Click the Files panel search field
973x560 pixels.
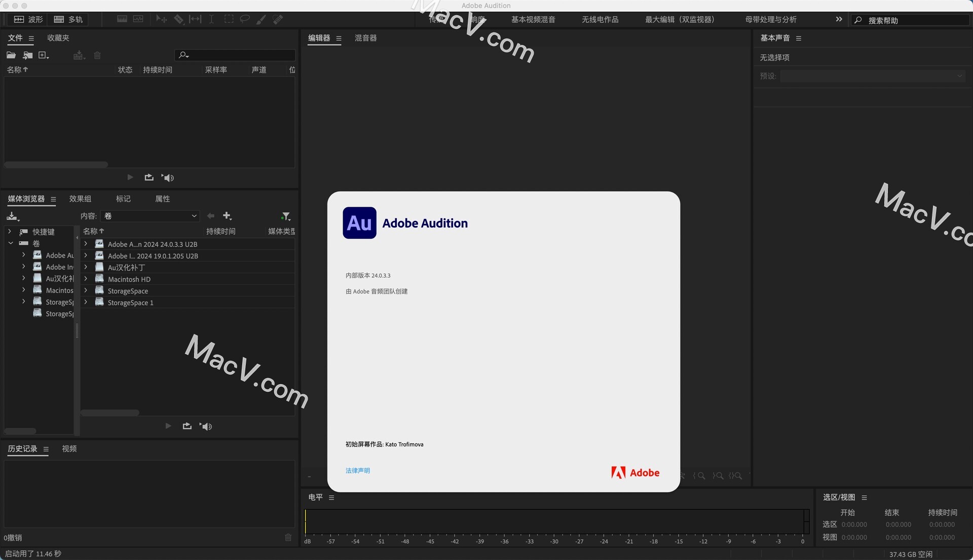click(x=235, y=55)
